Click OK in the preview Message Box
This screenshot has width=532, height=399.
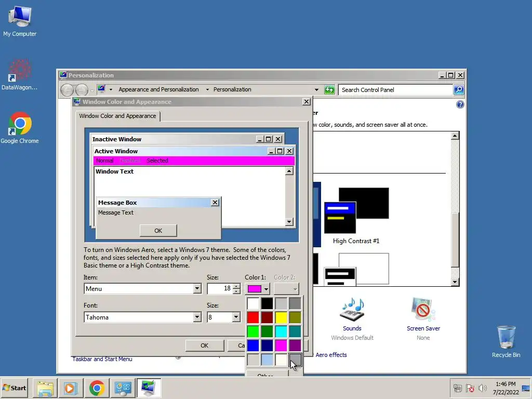(158, 231)
